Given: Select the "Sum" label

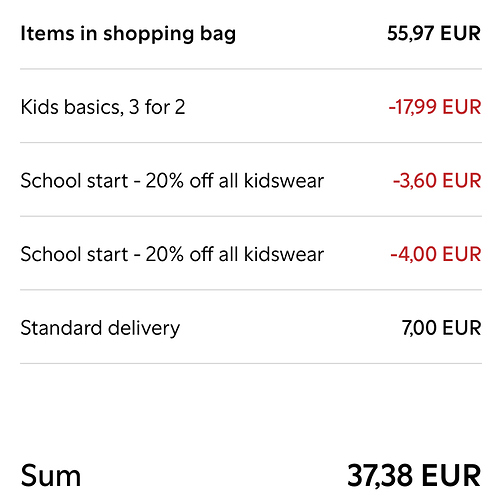Looking at the screenshot, I should point(51,476).
